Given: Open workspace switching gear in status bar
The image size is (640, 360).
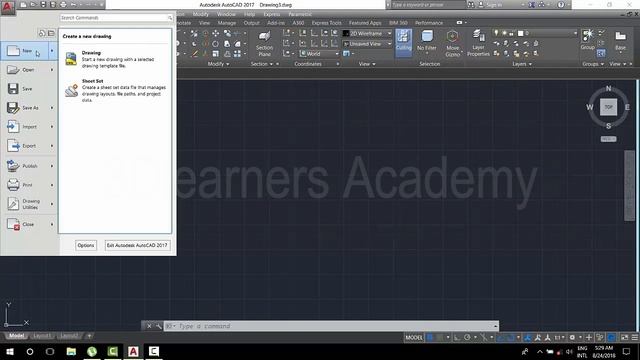Looking at the screenshot, I should click(572, 338).
